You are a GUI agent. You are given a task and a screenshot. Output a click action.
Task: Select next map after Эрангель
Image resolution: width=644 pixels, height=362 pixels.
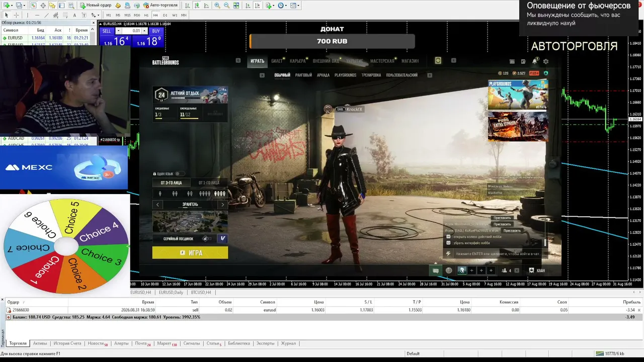coord(223,205)
